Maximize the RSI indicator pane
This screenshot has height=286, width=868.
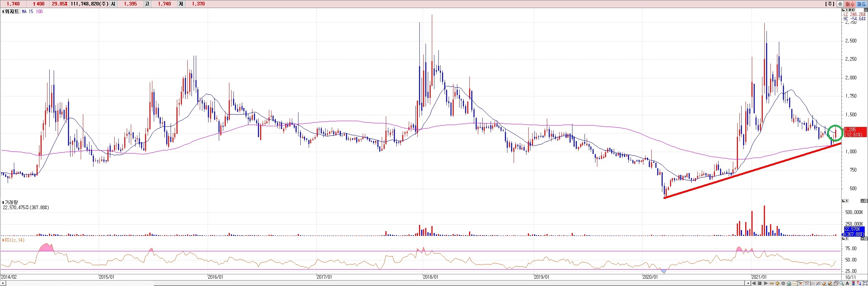click(863, 238)
